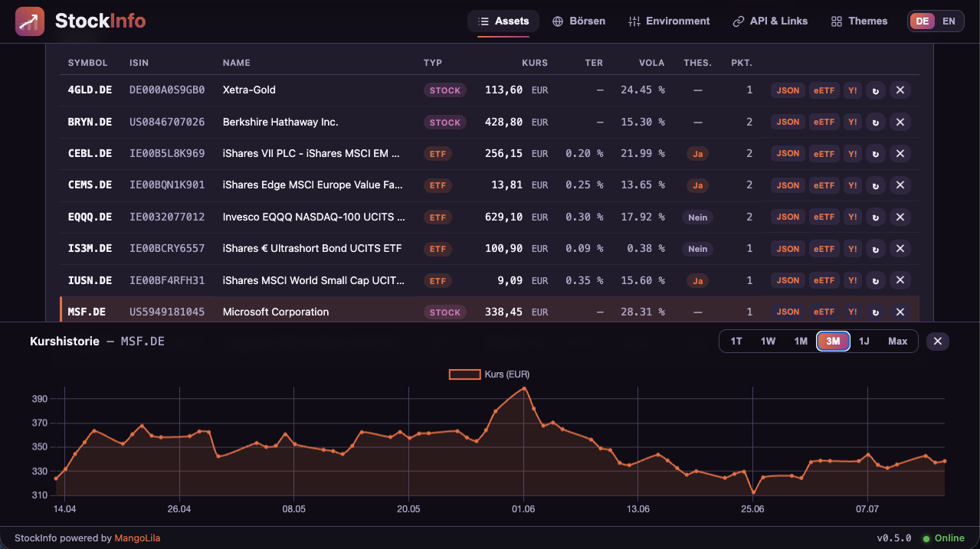Delete the Microsoft Corporation row
The image size is (980, 549).
pyautogui.click(x=900, y=312)
